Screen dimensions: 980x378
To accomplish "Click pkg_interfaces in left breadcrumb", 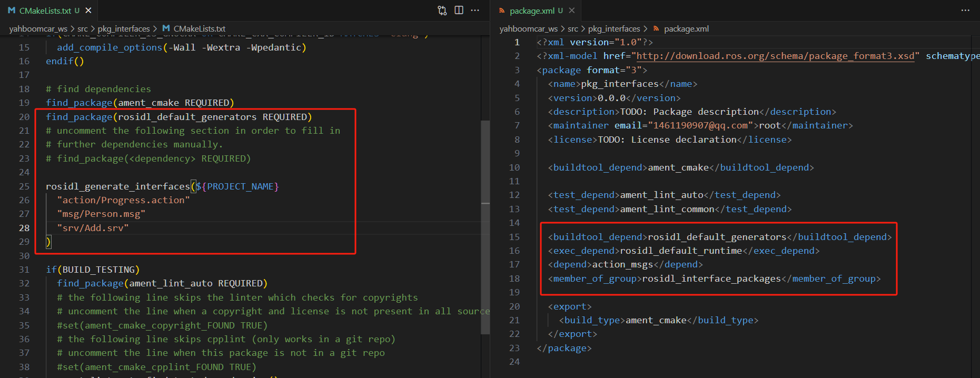I will (124, 29).
